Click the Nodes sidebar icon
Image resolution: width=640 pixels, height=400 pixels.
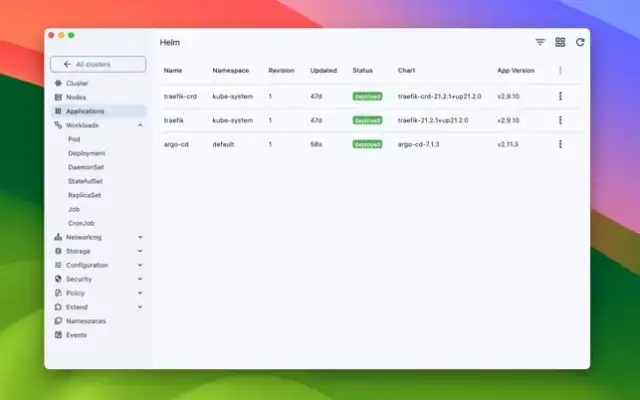[58, 97]
